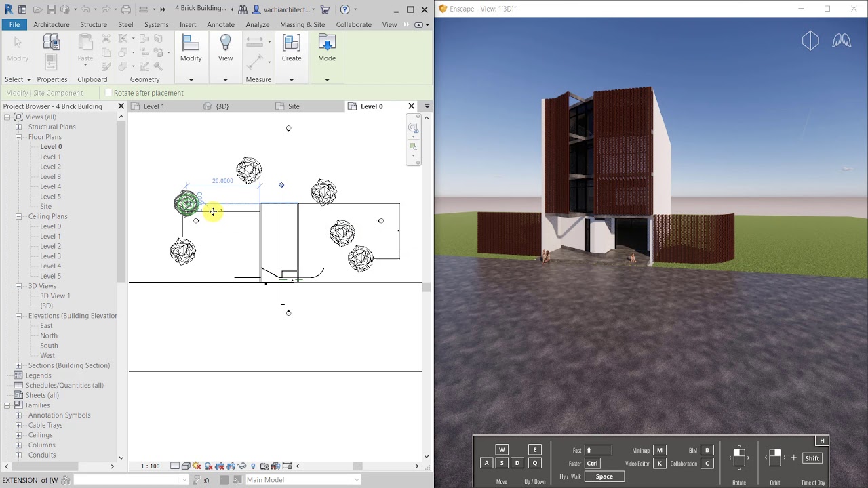Open the shopping cart Autodesk App Store icon

[x=325, y=9]
